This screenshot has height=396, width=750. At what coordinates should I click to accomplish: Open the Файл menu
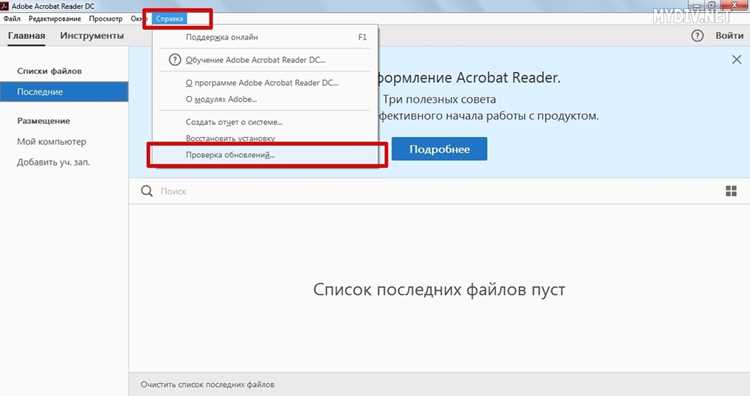12,19
